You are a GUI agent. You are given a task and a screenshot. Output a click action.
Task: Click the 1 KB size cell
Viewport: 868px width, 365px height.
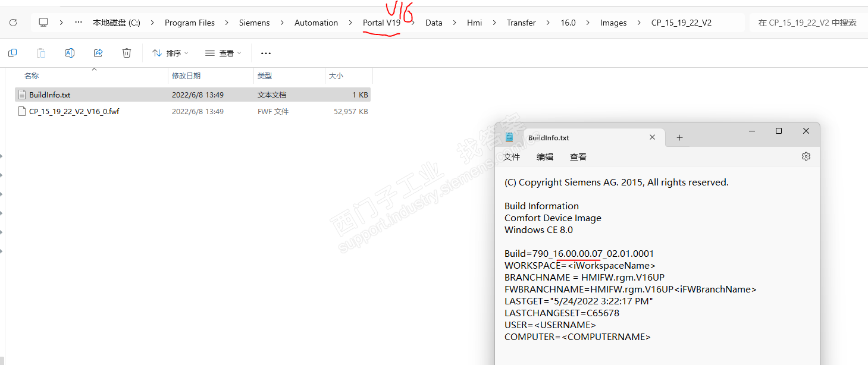(x=360, y=95)
